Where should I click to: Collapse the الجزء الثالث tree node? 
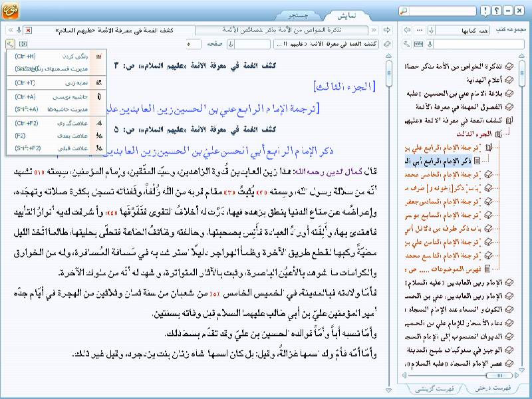tap(498, 134)
